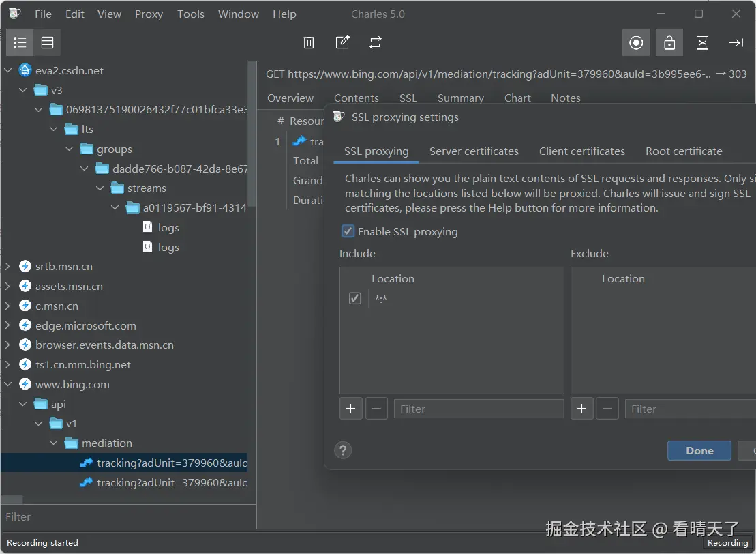Select assets.msn.cn host icon

click(25, 286)
